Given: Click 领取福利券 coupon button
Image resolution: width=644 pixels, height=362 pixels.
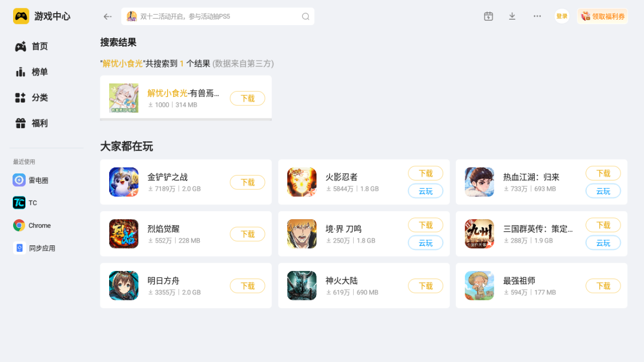Looking at the screenshot, I should tap(603, 16).
